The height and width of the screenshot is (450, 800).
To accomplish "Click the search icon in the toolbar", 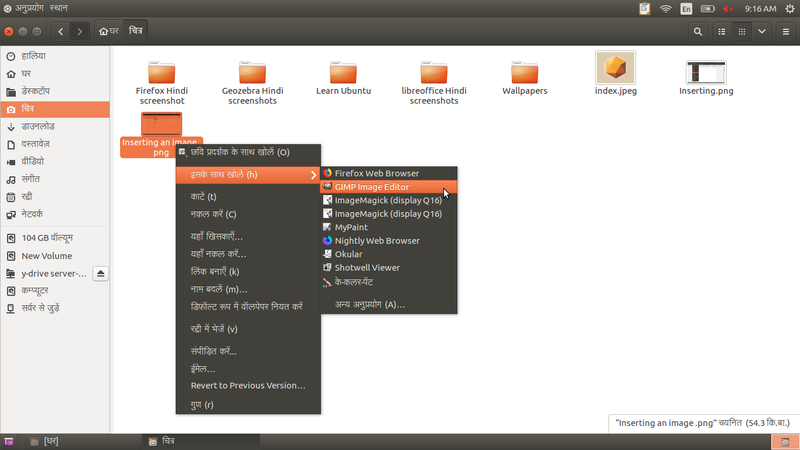I will click(697, 32).
